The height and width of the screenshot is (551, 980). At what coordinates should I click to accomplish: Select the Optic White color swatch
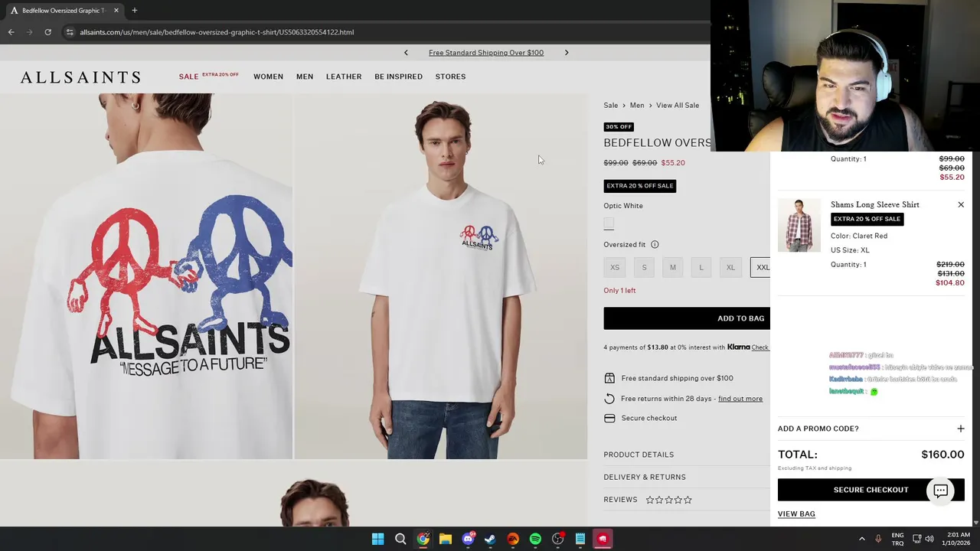609,223
